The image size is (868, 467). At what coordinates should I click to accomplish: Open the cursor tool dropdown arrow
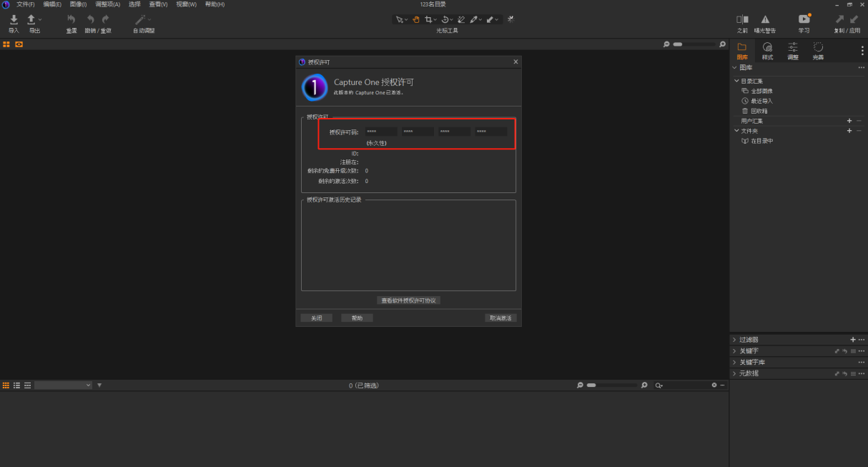pyautogui.click(x=406, y=19)
